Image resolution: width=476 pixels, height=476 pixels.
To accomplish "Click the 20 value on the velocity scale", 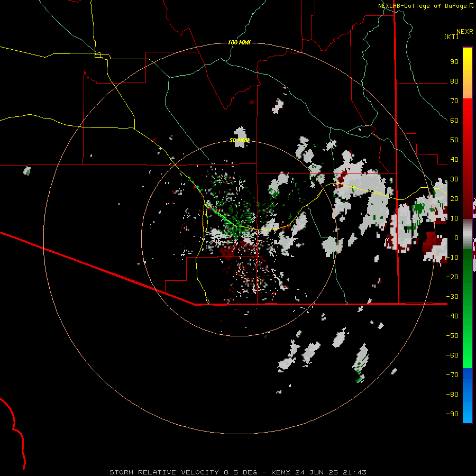I will click(x=454, y=199).
